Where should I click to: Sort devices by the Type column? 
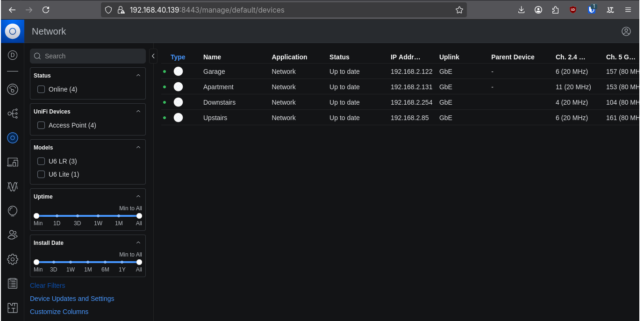(x=178, y=57)
